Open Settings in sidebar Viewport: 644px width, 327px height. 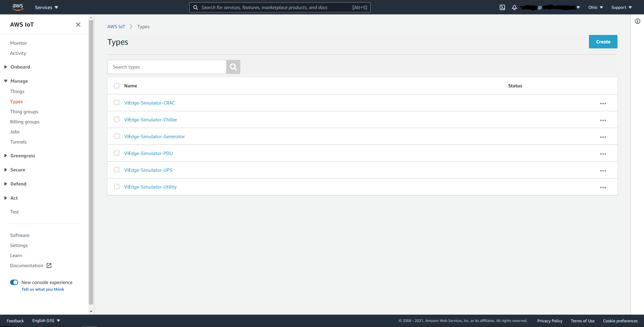click(19, 245)
